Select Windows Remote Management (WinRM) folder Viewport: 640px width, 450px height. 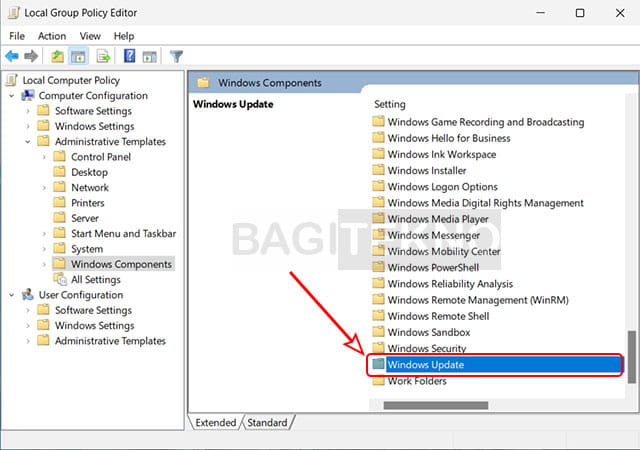pos(478,300)
